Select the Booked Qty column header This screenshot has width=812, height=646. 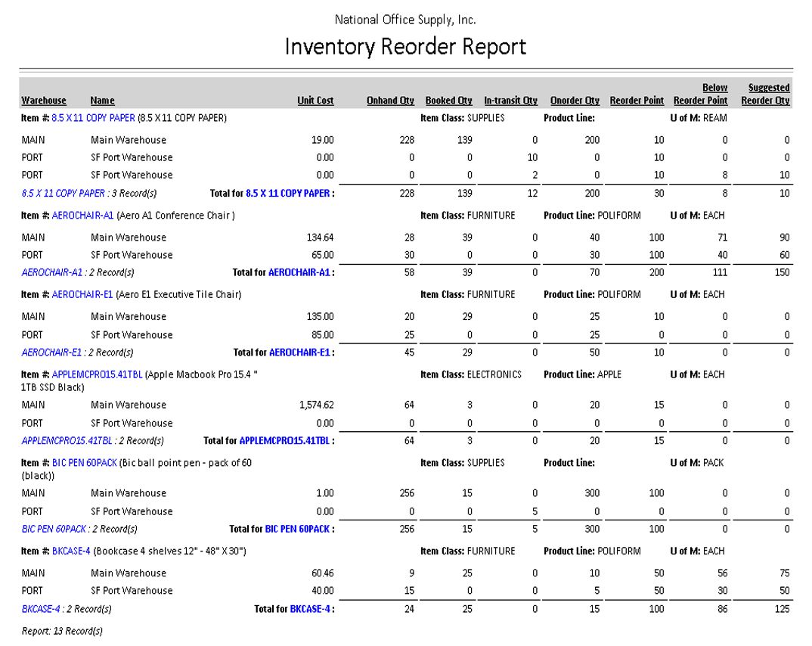tap(448, 101)
